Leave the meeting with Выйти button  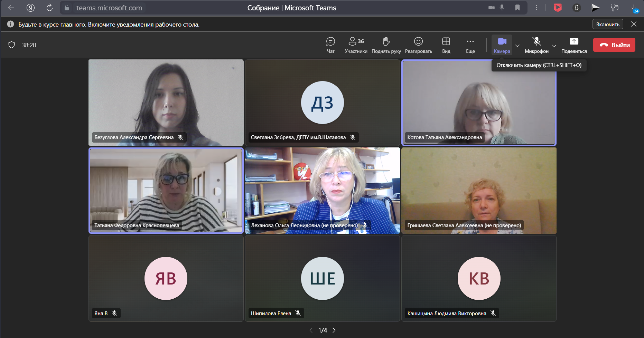614,45
